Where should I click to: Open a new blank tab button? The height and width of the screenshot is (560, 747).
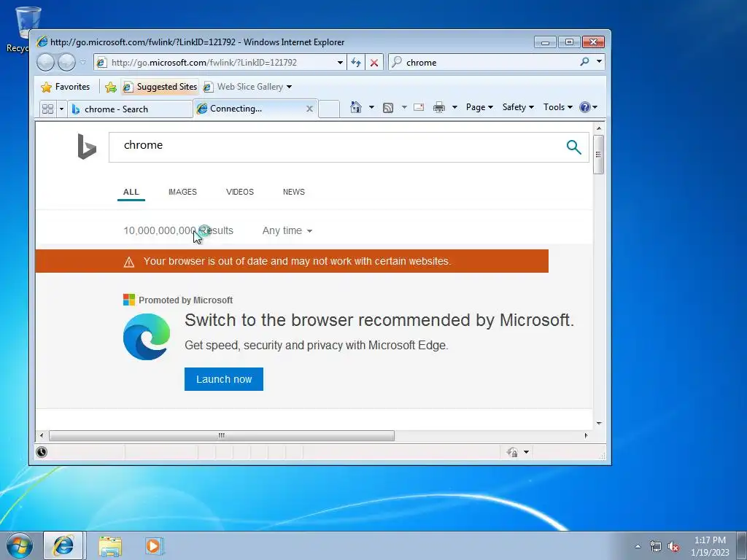[329, 109]
